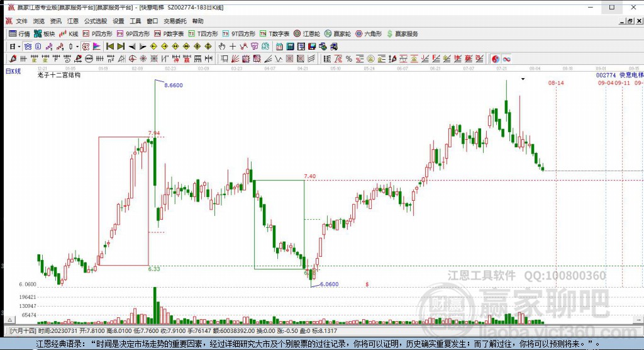Viewport: 644px width, 350px height.
Task: Click the down arrow at volume panel's right
Action: [x=639, y=319]
